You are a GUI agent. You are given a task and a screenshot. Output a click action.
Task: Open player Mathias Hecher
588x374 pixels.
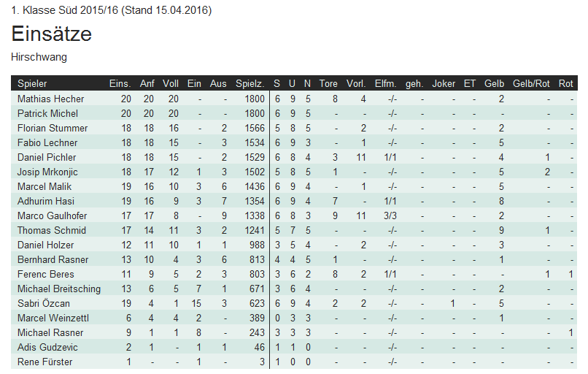click(51, 99)
